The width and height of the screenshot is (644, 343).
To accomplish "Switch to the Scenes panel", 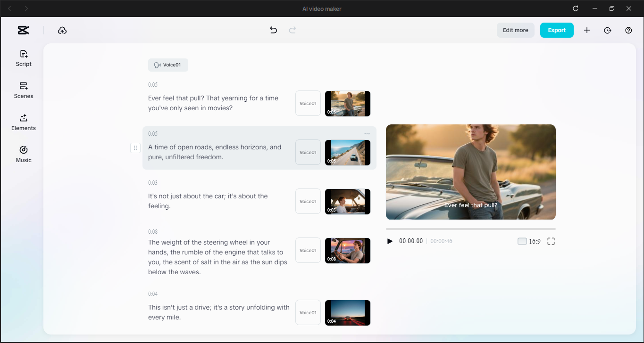I will (x=23, y=90).
